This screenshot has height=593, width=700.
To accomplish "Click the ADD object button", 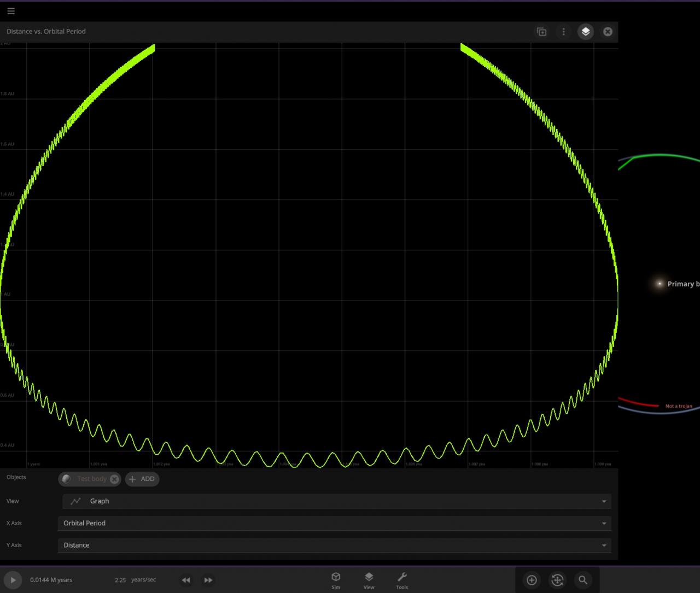I will point(142,479).
